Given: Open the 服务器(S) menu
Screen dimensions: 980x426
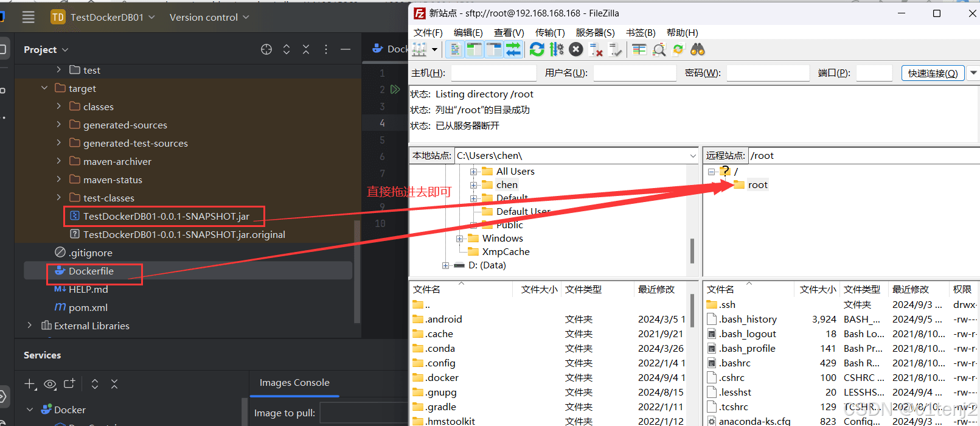Looking at the screenshot, I should pyautogui.click(x=595, y=32).
